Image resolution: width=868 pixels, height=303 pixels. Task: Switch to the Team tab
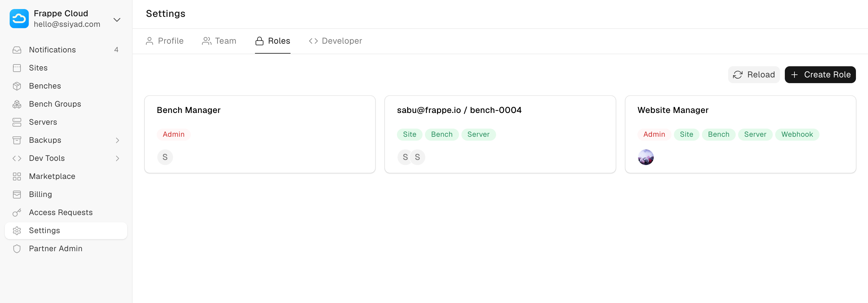219,41
